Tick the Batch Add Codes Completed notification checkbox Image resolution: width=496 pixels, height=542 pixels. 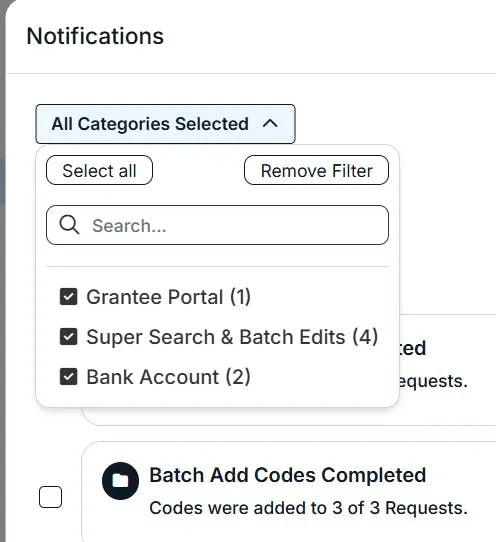pyautogui.click(x=50, y=497)
